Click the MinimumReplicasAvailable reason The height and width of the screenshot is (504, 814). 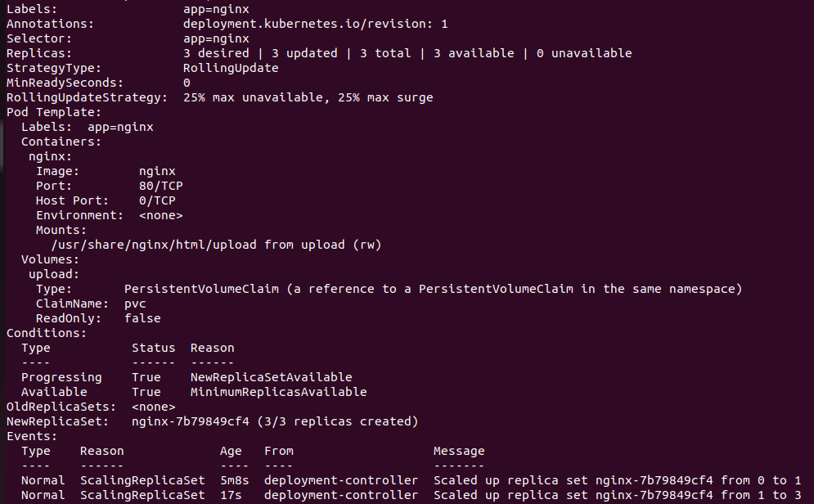pos(278,392)
